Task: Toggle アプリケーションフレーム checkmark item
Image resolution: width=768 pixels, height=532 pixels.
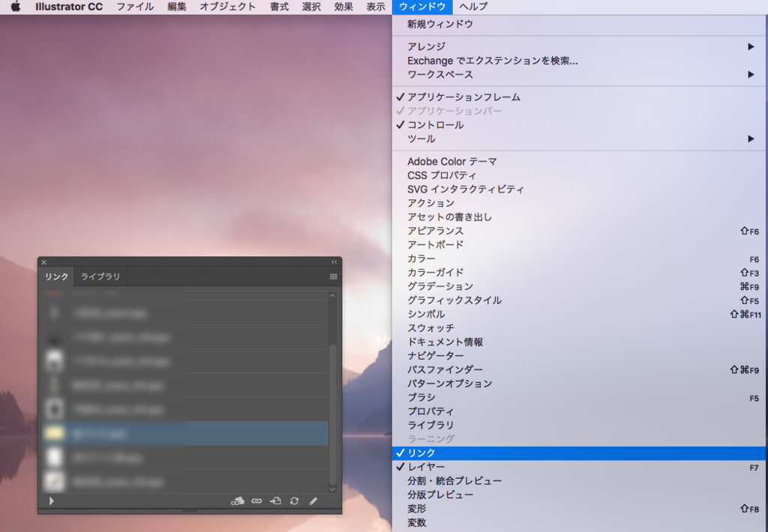Action: pos(580,97)
